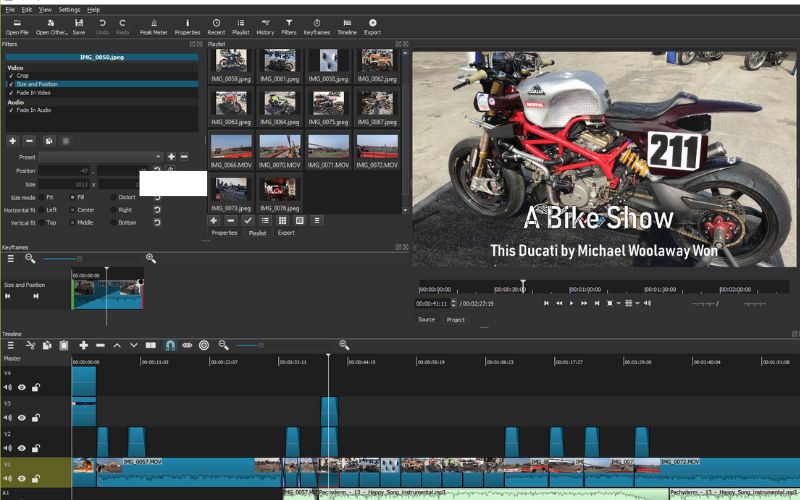Reset the horizontal fit value

pyautogui.click(x=157, y=210)
